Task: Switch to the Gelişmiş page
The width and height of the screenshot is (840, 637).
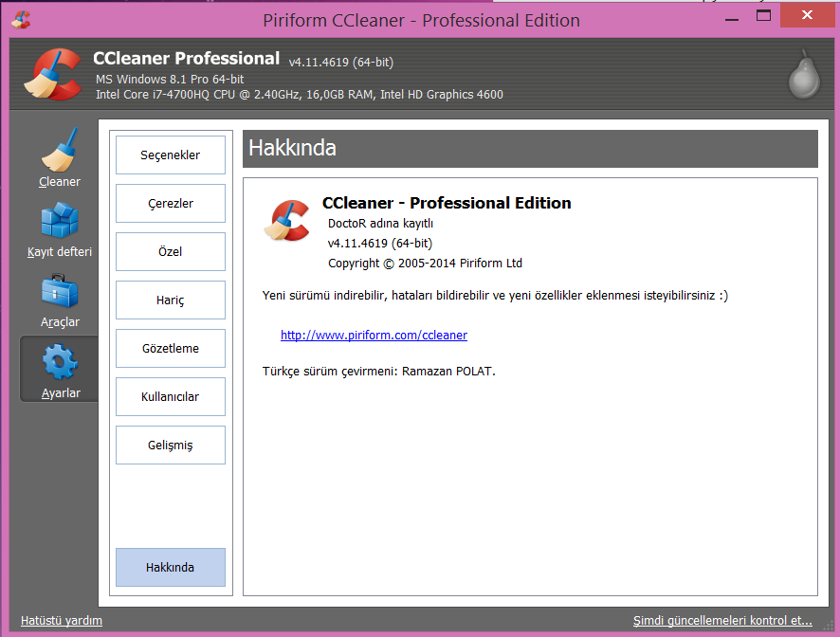Action: tap(171, 446)
